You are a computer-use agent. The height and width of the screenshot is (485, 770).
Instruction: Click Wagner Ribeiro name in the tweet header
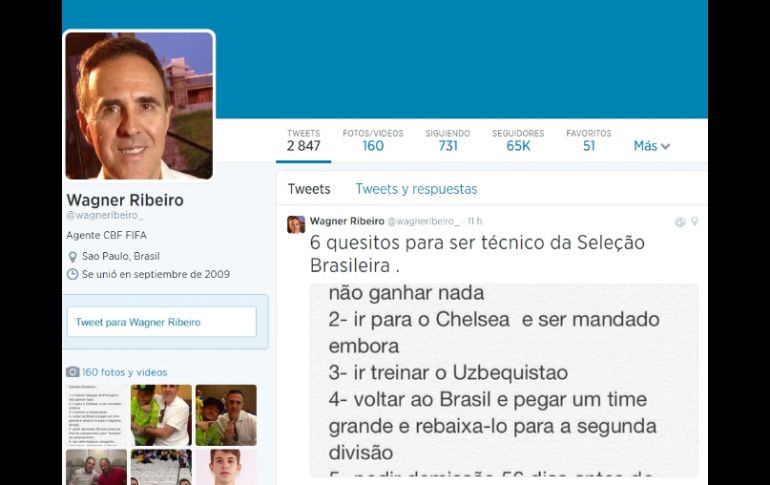347,221
